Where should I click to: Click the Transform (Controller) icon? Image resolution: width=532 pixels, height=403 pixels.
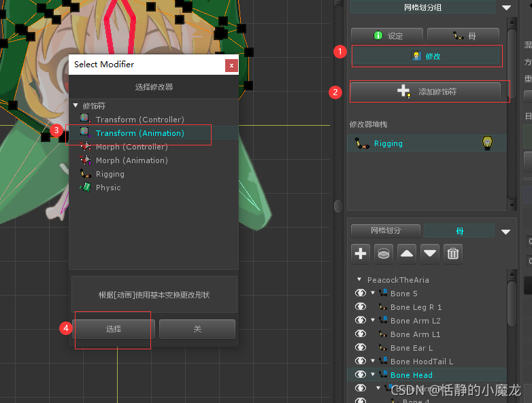click(85, 118)
